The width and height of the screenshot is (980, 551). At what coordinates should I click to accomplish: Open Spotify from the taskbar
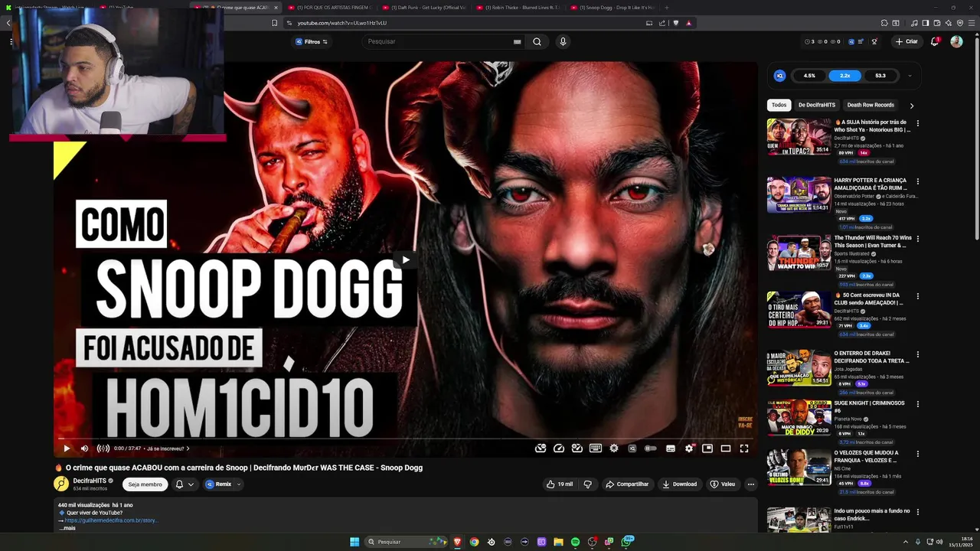tap(575, 542)
